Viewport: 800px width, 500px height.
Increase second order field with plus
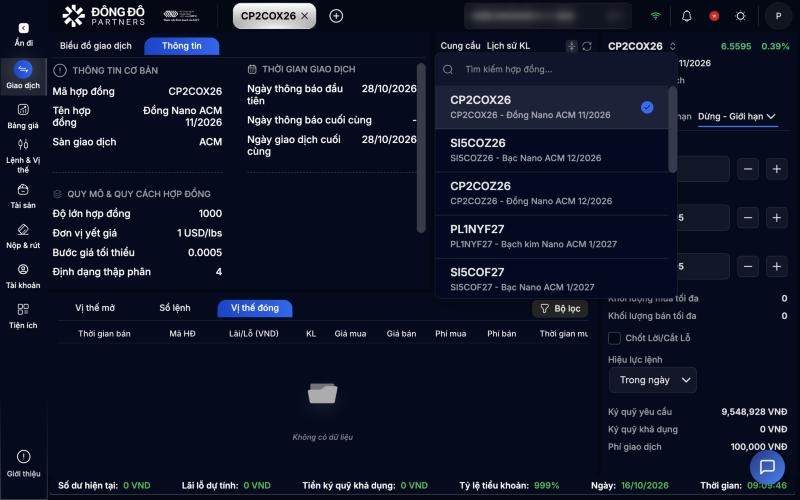(777, 218)
